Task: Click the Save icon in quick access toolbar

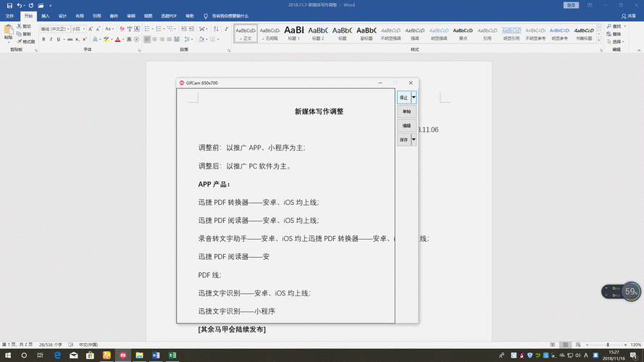Action: 9,5
